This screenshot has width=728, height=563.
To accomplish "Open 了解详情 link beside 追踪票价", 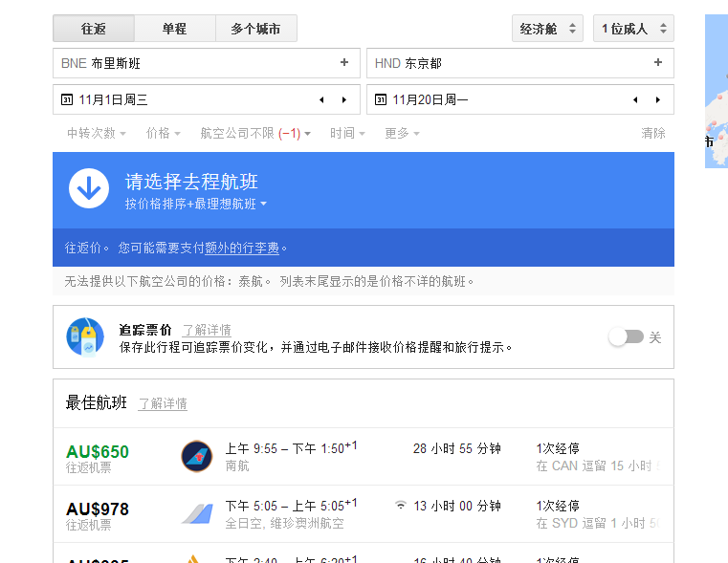I will click(207, 330).
